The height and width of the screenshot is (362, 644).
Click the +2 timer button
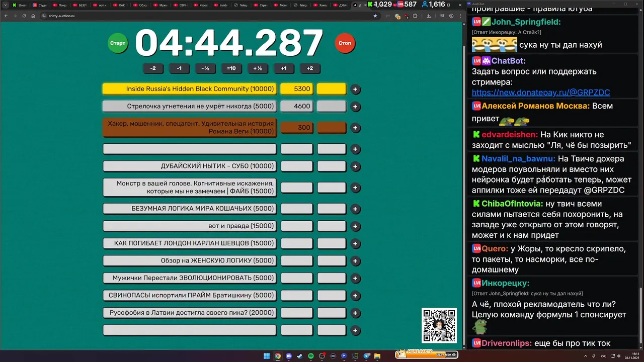(310, 68)
